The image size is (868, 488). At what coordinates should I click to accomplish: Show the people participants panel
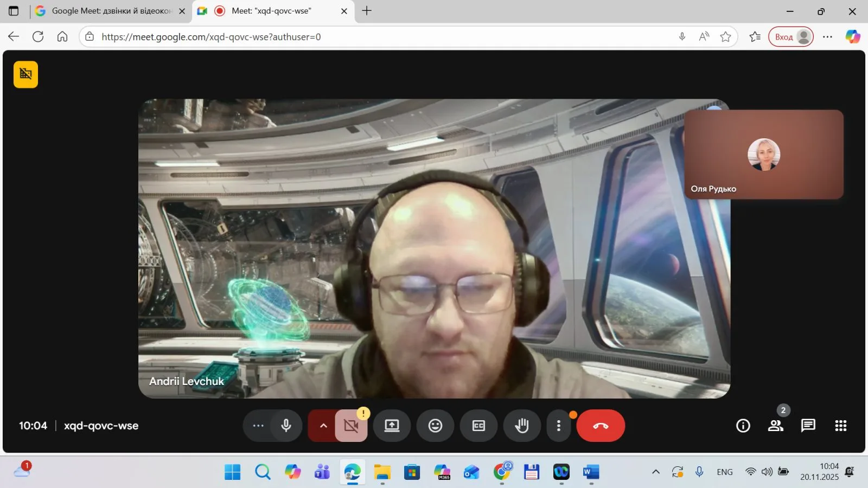[775, 426]
